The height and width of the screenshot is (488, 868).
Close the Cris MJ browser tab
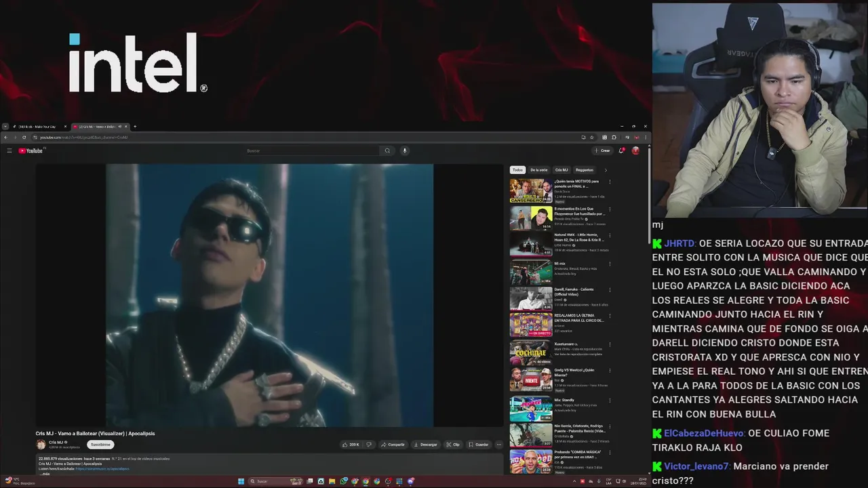click(x=126, y=127)
